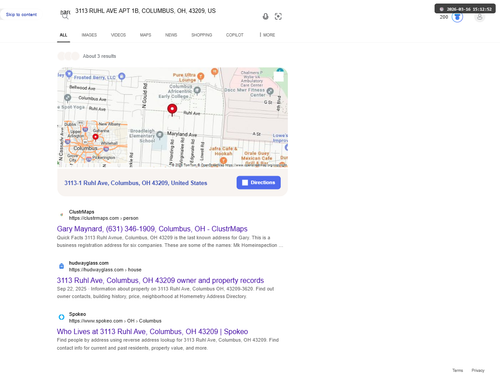Screen dimensions: 500x379
Task: Click Jafra Cafe & Hookah marker
Action: [x=223, y=161]
